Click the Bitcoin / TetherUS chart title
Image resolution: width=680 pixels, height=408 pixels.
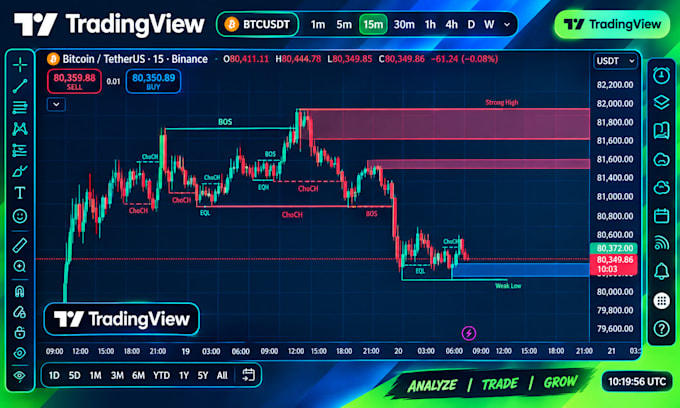pyautogui.click(x=134, y=59)
